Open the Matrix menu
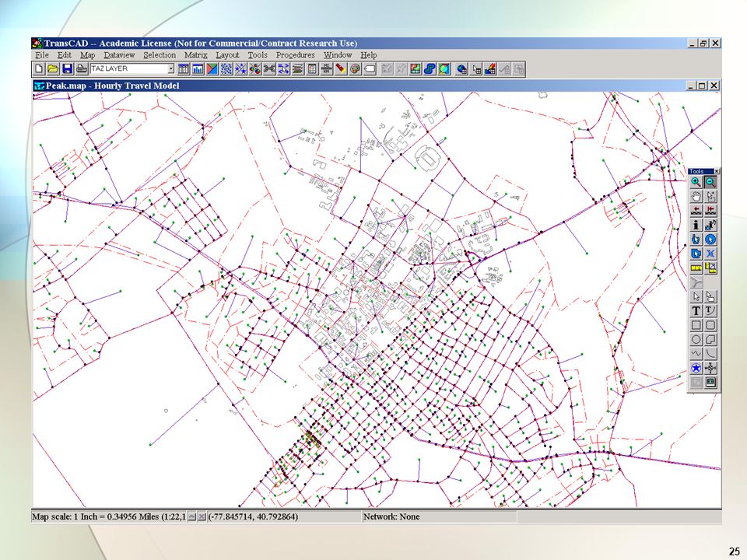 point(196,55)
